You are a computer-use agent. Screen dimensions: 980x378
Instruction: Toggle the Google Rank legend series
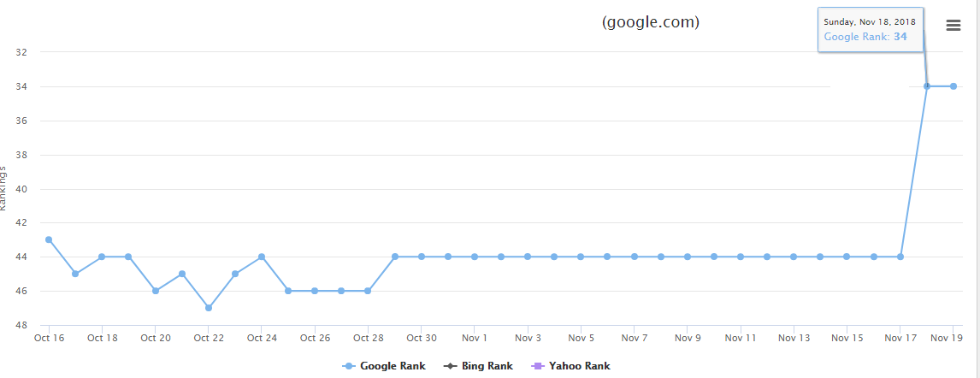click(384, 366)
